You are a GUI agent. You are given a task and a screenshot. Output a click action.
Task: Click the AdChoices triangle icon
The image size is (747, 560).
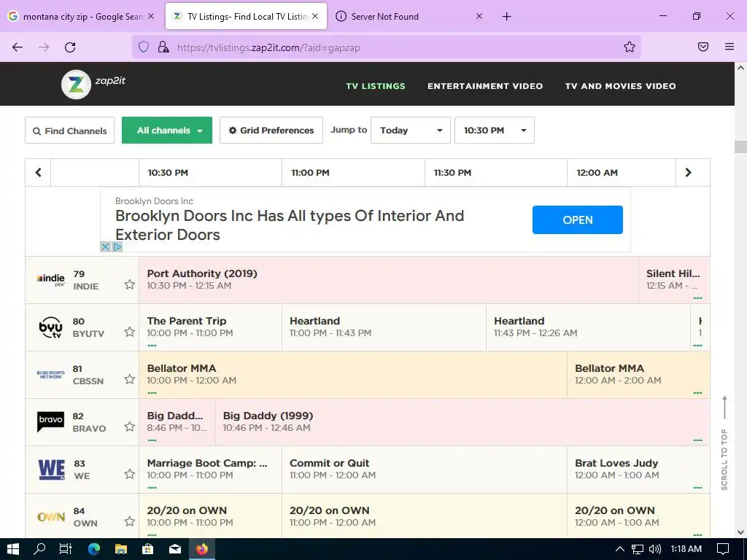click(117, 246)
